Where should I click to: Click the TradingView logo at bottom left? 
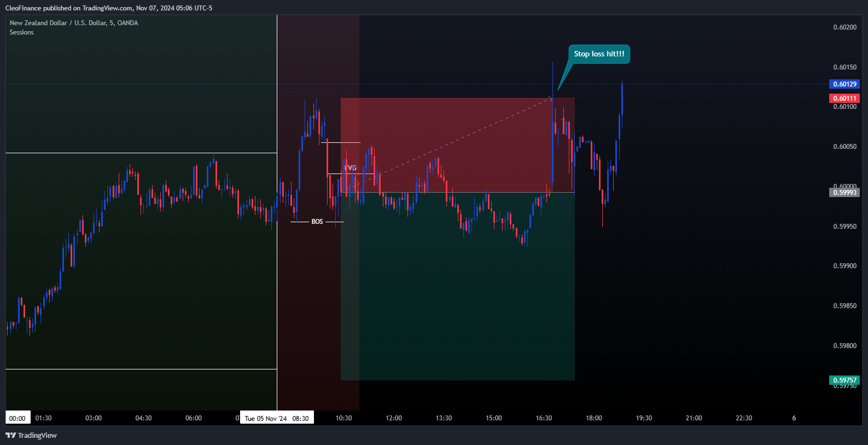[31, 435]
